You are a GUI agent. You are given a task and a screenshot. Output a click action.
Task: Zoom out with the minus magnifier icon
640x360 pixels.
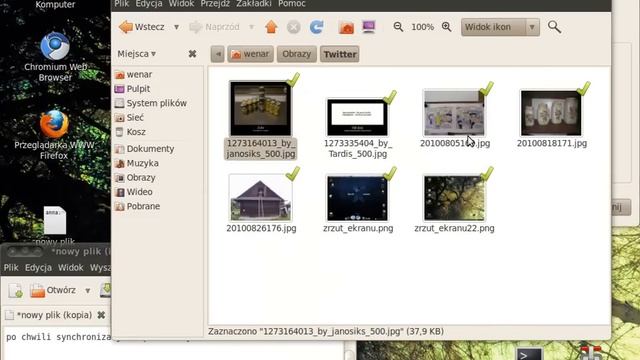(x=398, y=27)
